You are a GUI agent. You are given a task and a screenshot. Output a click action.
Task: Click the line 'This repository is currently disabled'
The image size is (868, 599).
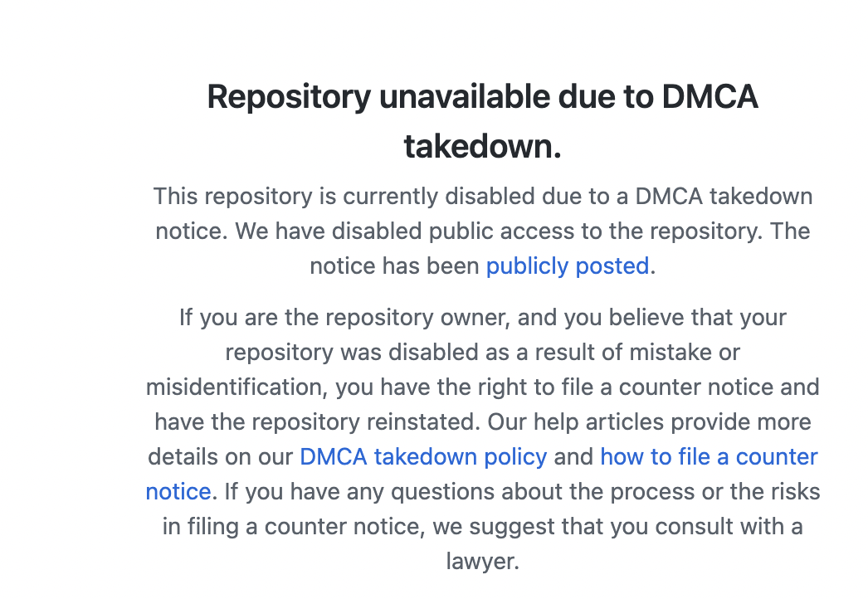click(x=483, y=197)
